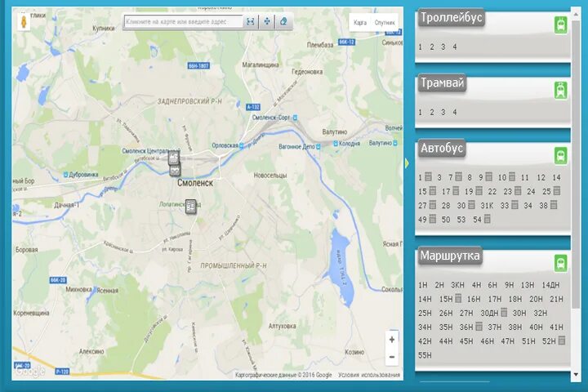Click the side panel scrollbar down arrow
The width and height of the screenshot is (588, 392).
[576, 374]
